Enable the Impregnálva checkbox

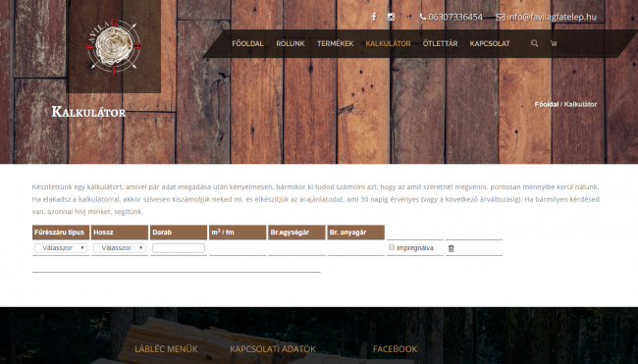pos(392,247)
